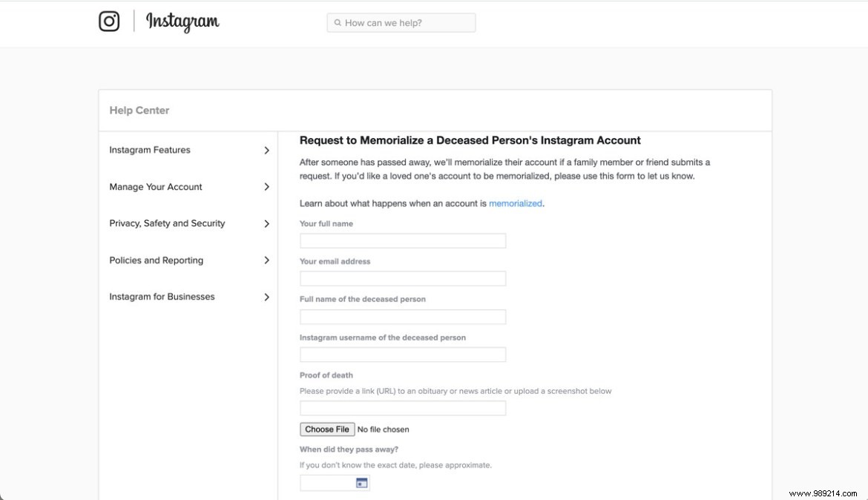Image resolution: width=868 pixels, height=500 pixels.
Task: Click the Choose File button
Action: [327, 429]
